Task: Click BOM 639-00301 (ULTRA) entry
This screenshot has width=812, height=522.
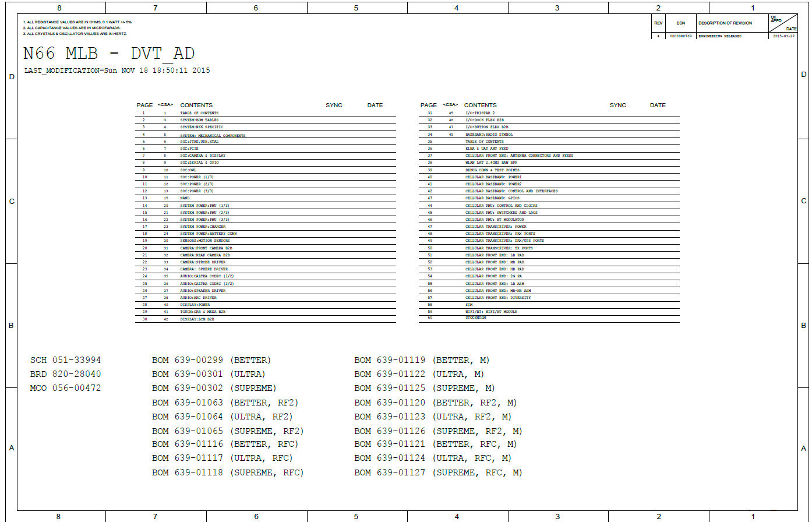Action: (x=209, y=374)
